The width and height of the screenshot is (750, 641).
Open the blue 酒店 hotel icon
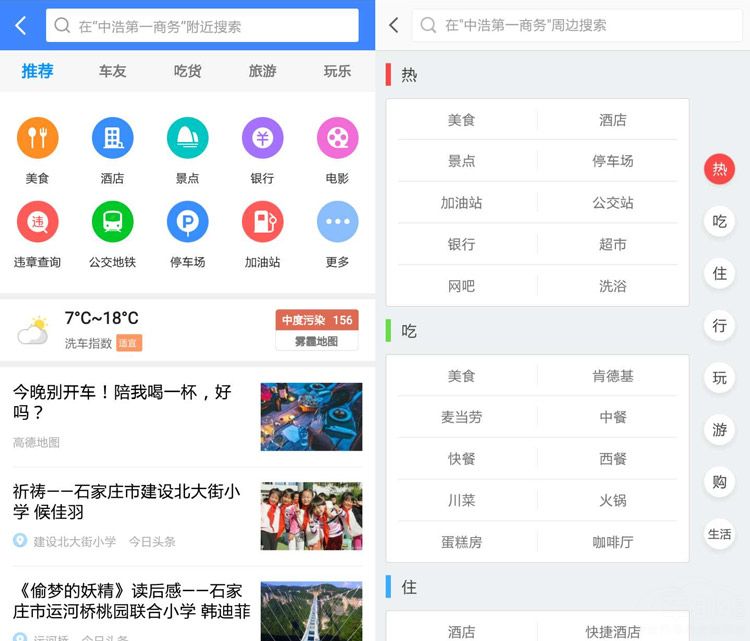pos(112,138)
